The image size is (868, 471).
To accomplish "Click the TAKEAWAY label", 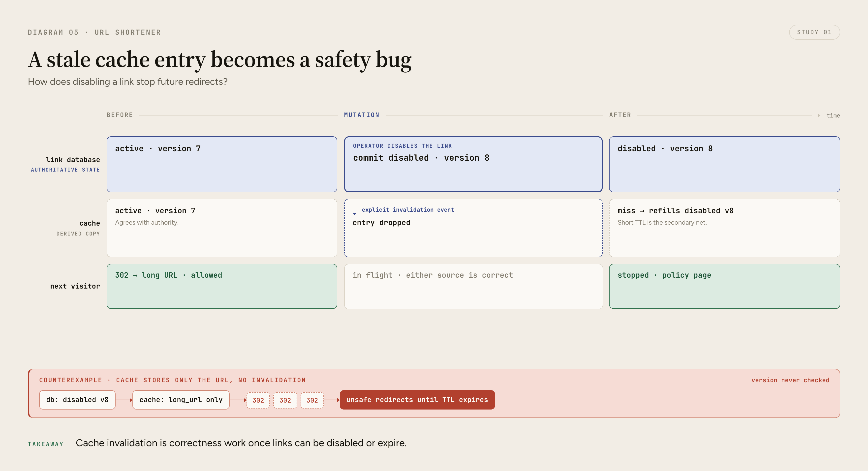I will pyautogui.click(x=45, y=444).
